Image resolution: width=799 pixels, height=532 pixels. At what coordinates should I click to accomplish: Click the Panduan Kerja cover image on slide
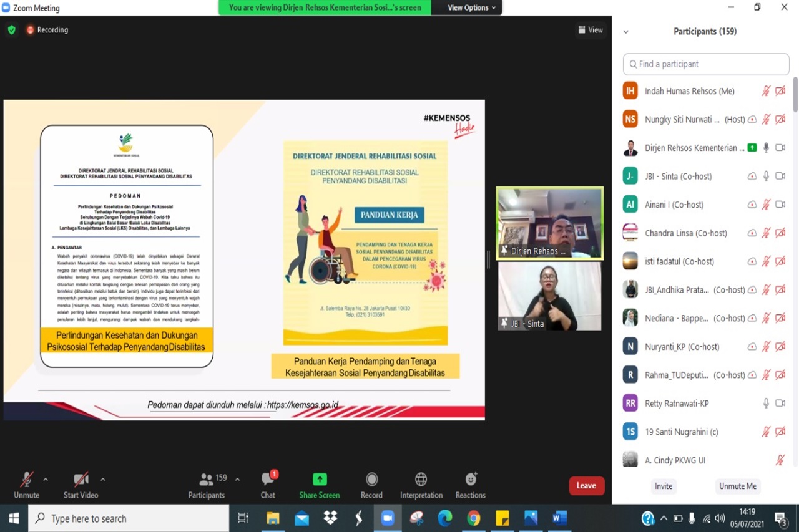point(365,243)
